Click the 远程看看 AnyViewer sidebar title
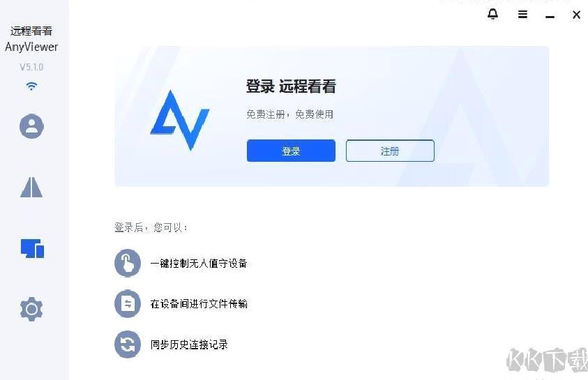588x380 pixels. [31, 39]
